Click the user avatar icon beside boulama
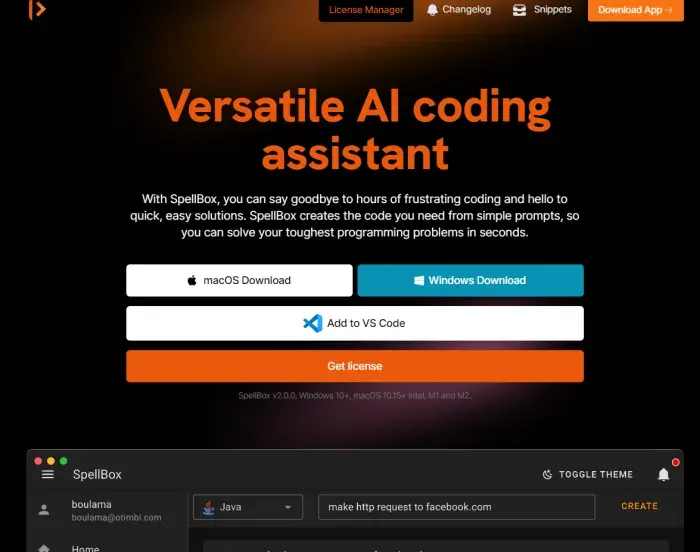700x552 pixels. [43, 510]
